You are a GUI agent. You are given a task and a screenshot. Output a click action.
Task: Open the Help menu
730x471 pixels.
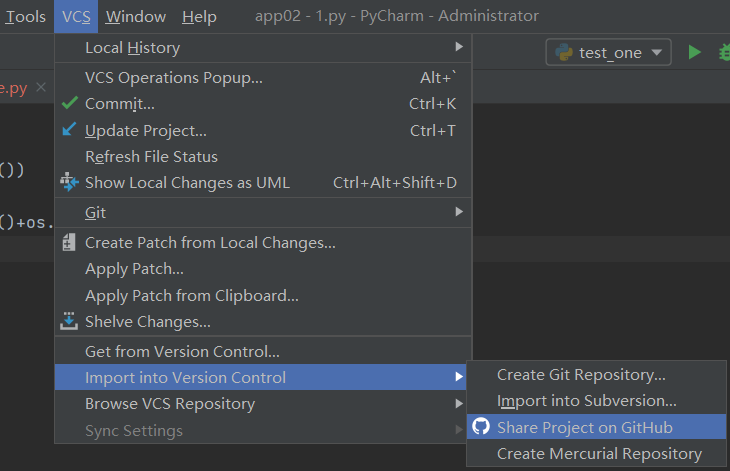click(199, 16)
